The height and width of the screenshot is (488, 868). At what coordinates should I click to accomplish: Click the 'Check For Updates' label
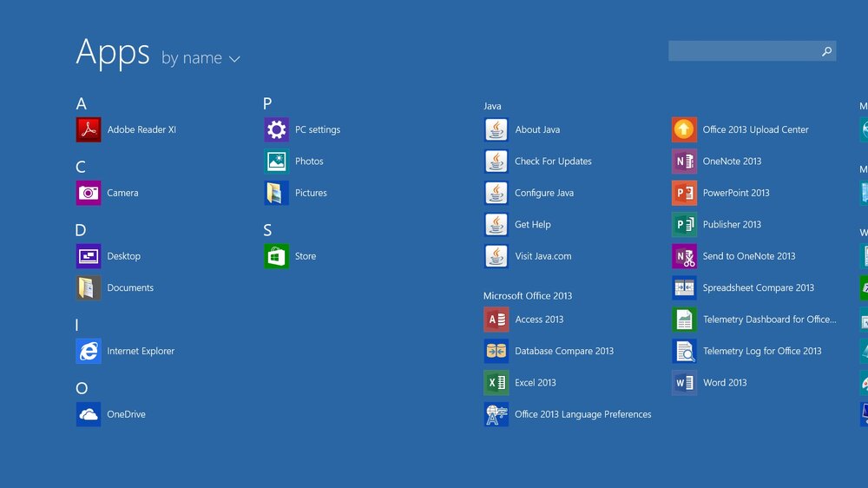point(553,162)
